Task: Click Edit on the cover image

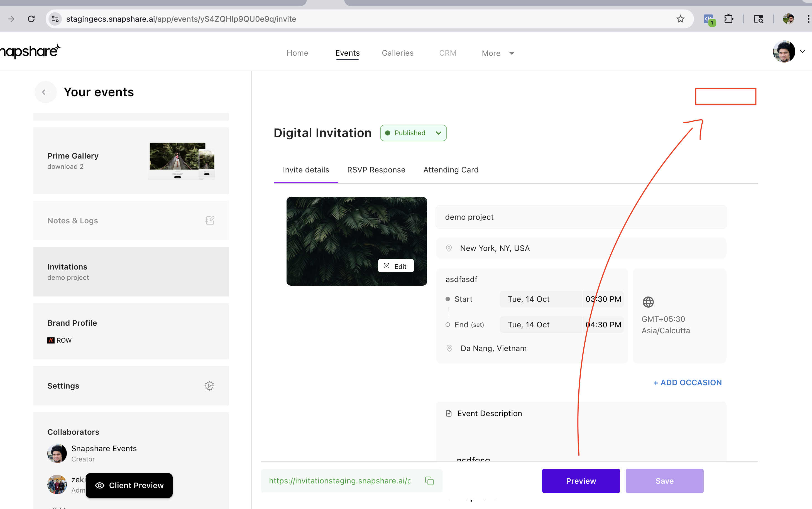Action: pyautogui.click(x=395, y=266)
